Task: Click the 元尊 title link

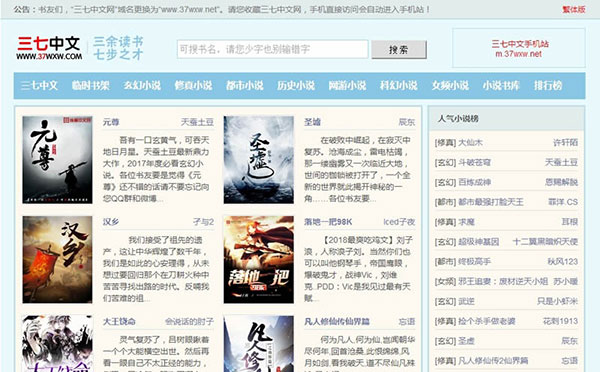Action: (111, 122)
